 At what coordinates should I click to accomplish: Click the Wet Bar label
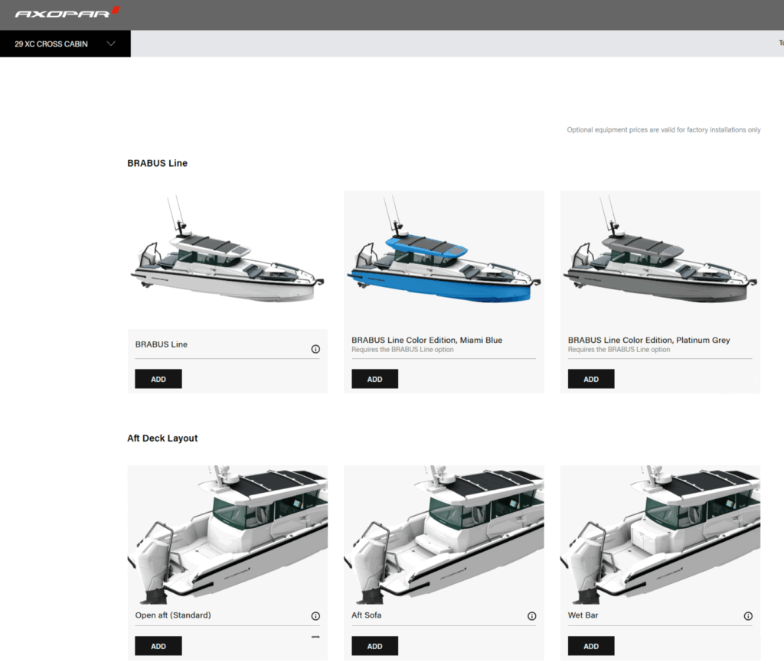point(583,615)
